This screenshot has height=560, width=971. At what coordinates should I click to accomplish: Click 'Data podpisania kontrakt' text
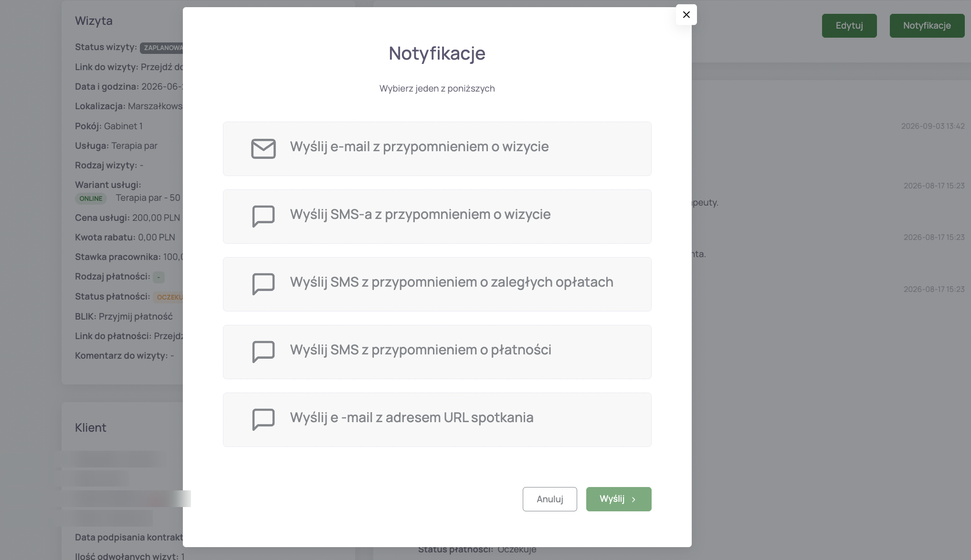(129, 537)
